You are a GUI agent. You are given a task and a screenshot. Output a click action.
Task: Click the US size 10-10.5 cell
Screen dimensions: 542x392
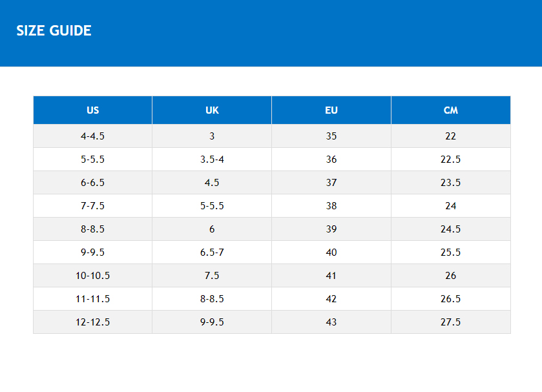(92, 276)
